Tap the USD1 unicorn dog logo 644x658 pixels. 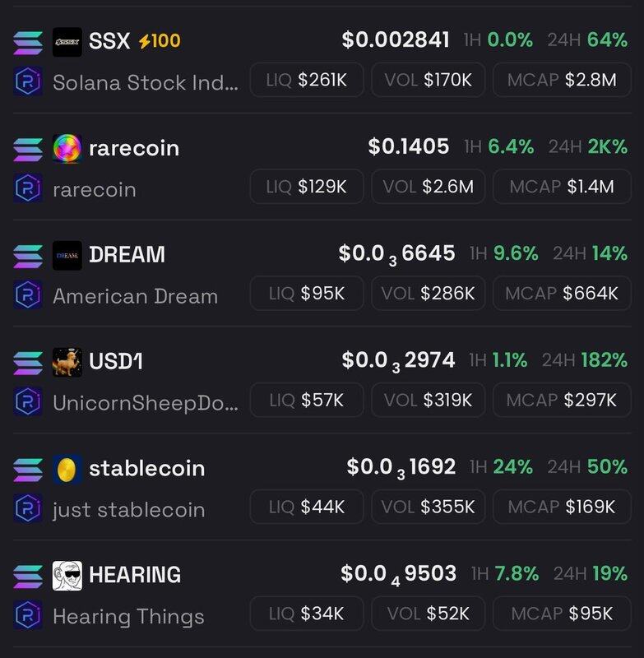tap(67, 362)
